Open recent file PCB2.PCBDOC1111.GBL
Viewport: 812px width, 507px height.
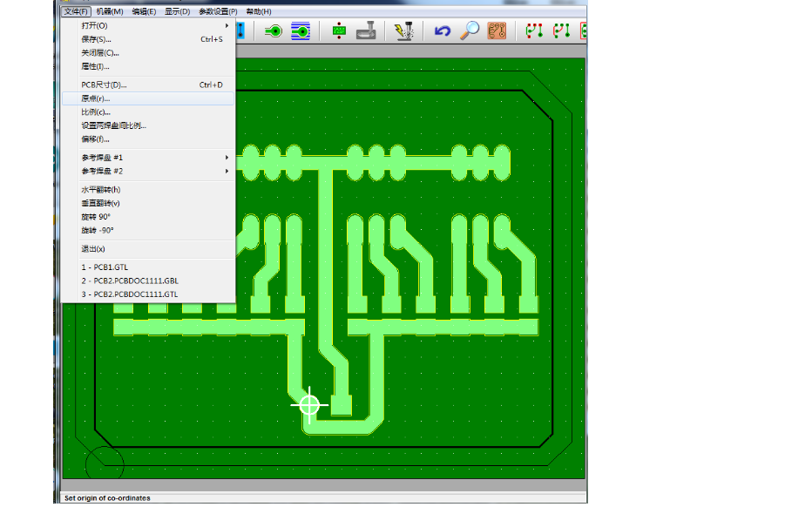click(x=148, y=281)
